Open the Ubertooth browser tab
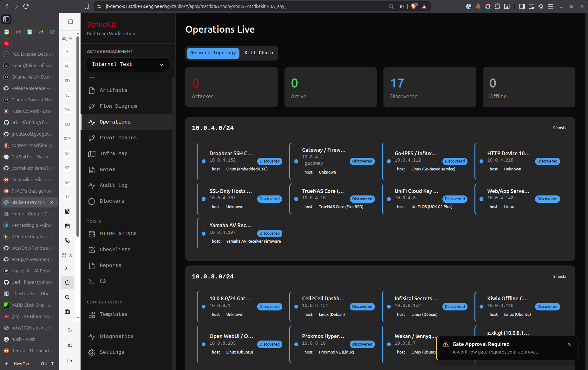Viewport: 588px width, 370px height. 29,294
